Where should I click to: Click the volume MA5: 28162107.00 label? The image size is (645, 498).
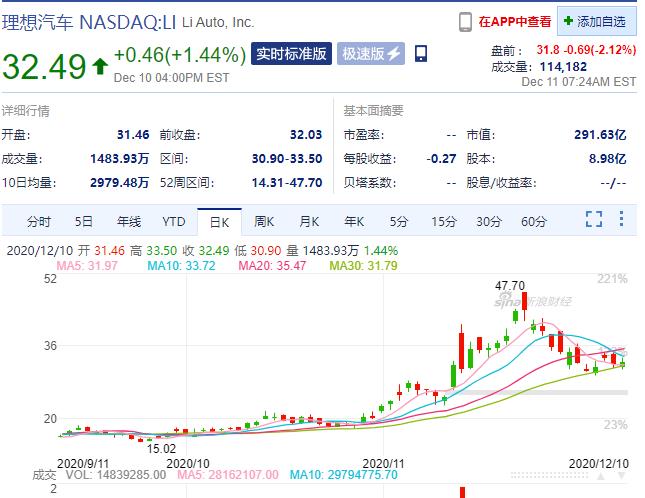click(227, 475)
